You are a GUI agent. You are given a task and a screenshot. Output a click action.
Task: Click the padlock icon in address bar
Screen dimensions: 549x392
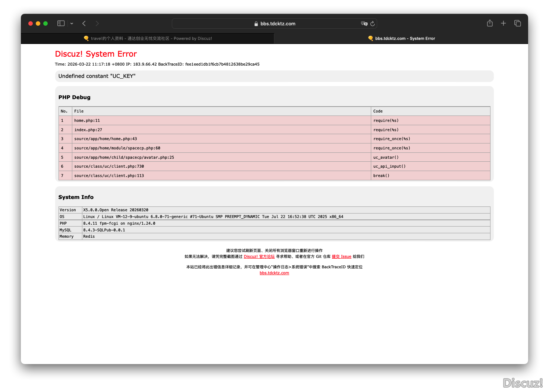(256, 24)
